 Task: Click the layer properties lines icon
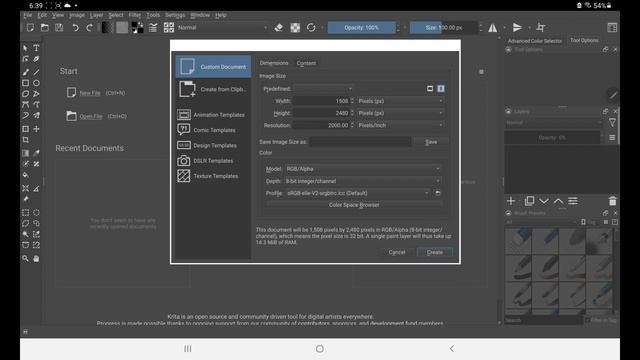[573, 201]
